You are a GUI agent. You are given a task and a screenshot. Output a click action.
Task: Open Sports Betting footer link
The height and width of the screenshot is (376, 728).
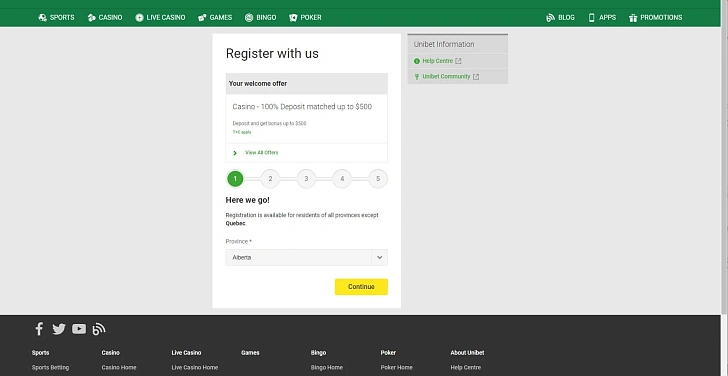50,368
